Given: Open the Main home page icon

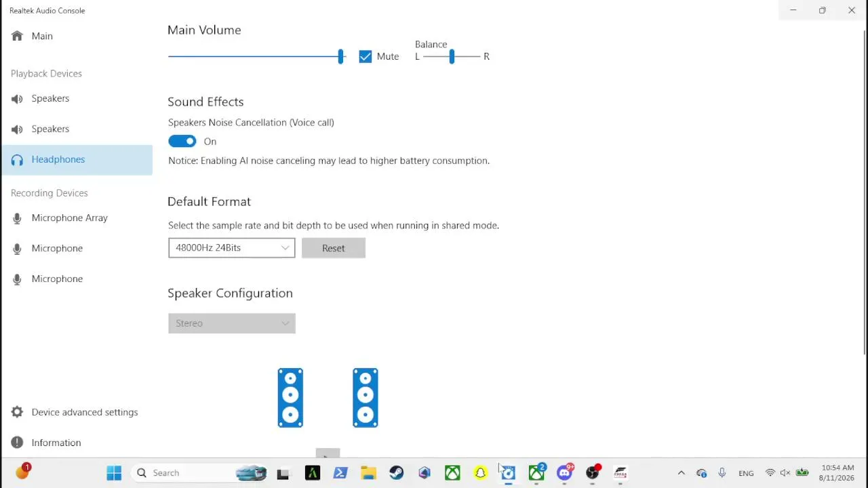Looking at the screenshot, I should 17,36.
